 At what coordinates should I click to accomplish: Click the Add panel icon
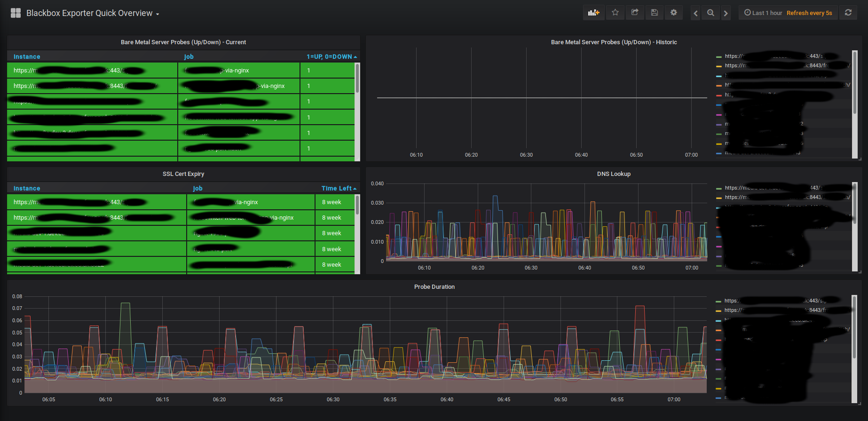[593, 13]
